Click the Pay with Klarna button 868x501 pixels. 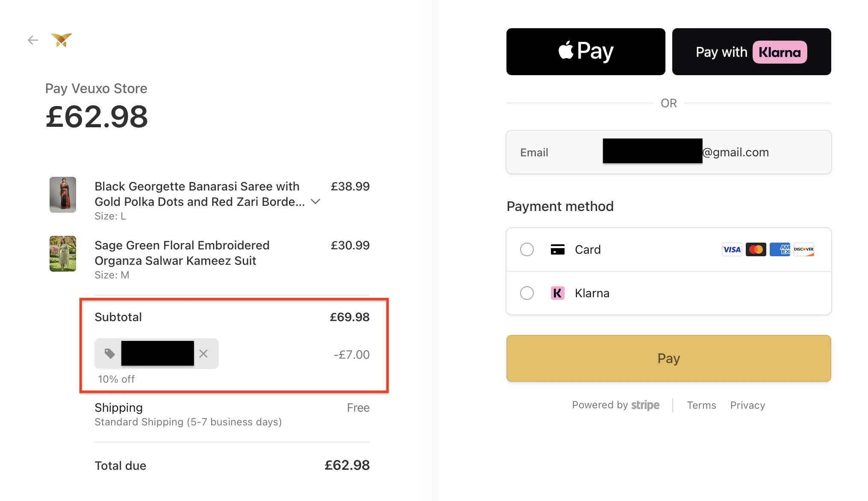(751, 51)
